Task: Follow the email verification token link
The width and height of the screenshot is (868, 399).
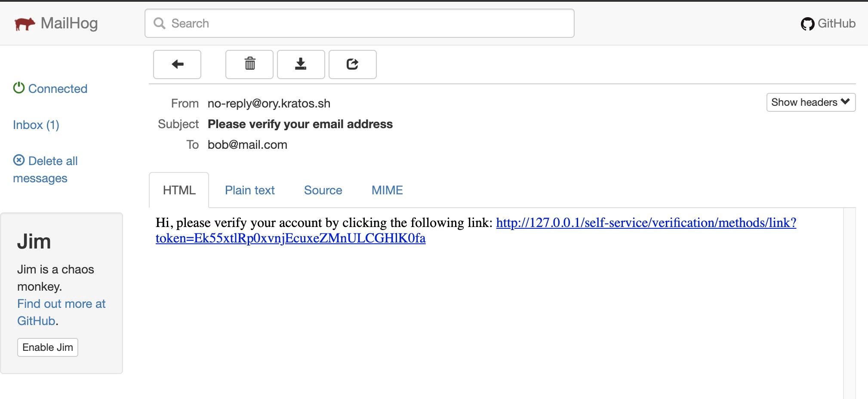Action: click(476, 230)
